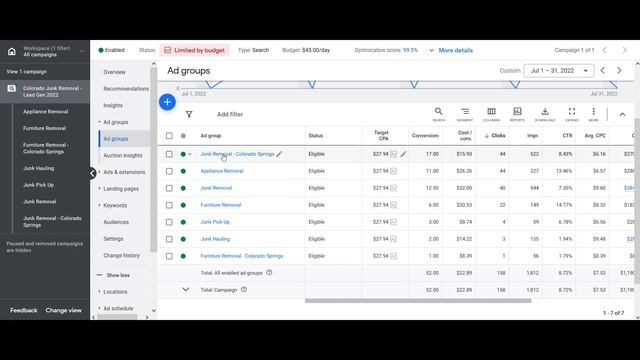The height and width of the screenshot is (360, 640).
Task: Open status dropdown for Junk Removal - Colorado Springs
Action: [x=190, y=154]
